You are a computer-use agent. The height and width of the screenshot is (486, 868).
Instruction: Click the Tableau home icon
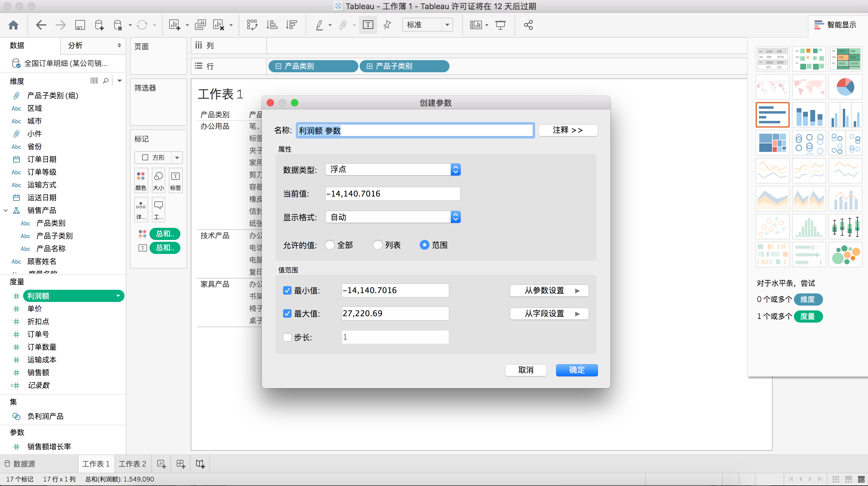(x=13, y=25)
